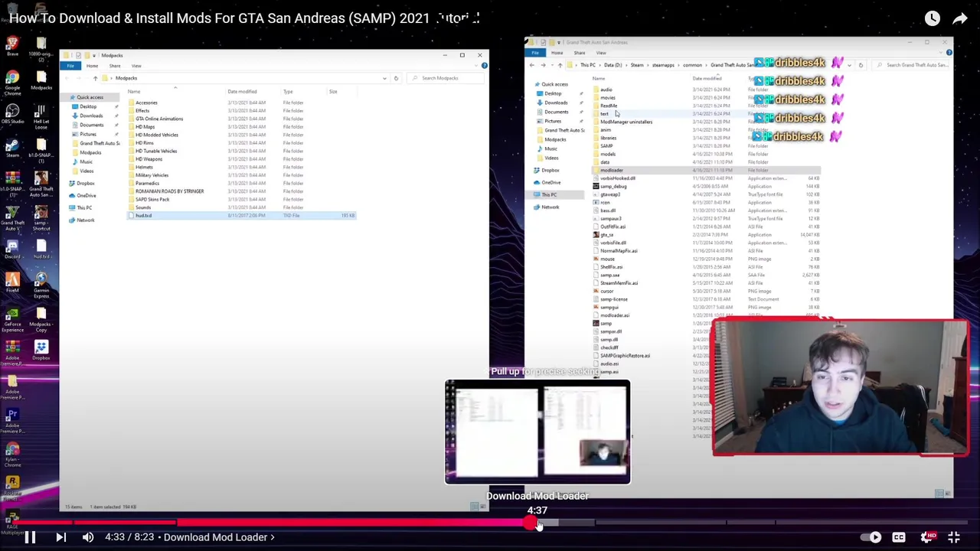This screenshot has height=551, width=980.
Task: Click the seek preview thumbnail
Action: click(x=537, y=432)
